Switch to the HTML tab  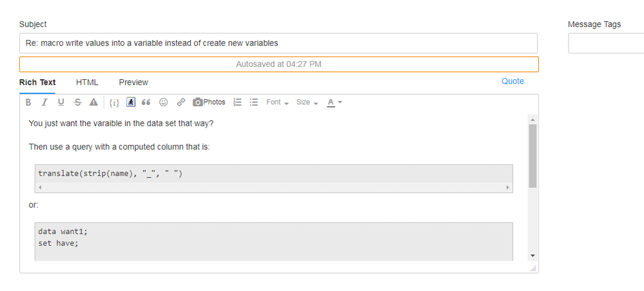87,82
